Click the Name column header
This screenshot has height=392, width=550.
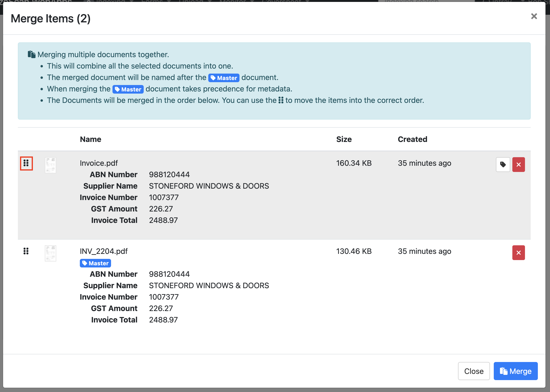pos(91,139)
